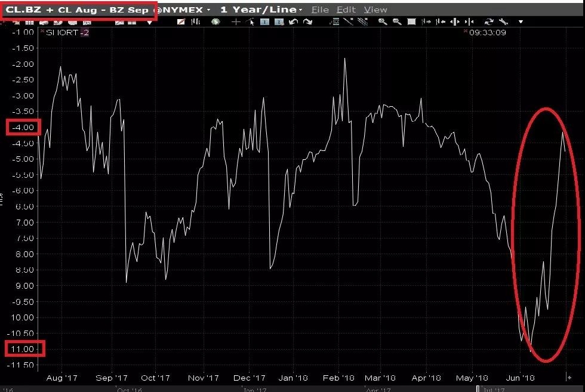Click the SHORT -2 position label
Viewport: 585px width, 392px height.
67,32
